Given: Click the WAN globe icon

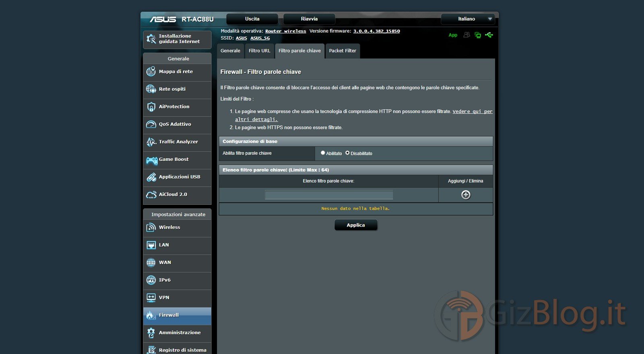Looking at the screenshot, I should (x=151, y=263).
